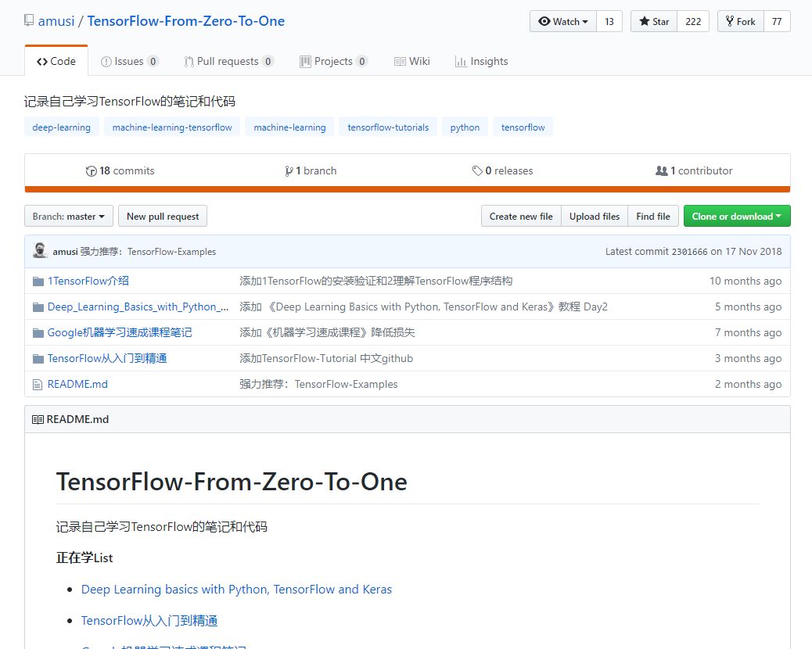The height and width of the screenshot is (649, 812).
Task: View the 18 commits history
Action: 120,170
